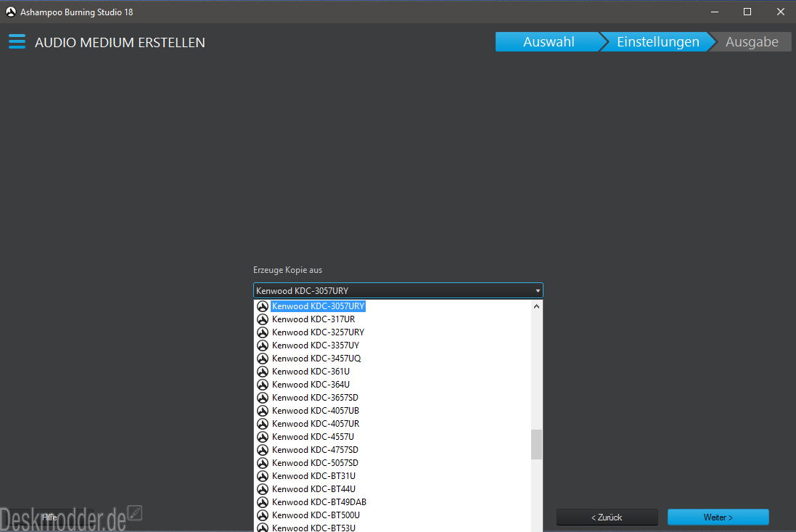Click the dropdown list scrollbar thumb

coord(536,445)
